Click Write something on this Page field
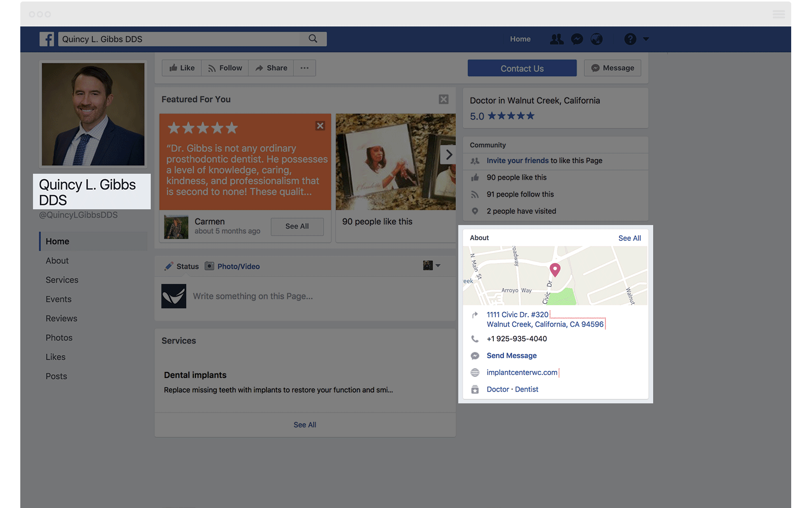The width and height of the screenshot is (812, 508). [253, 296]
